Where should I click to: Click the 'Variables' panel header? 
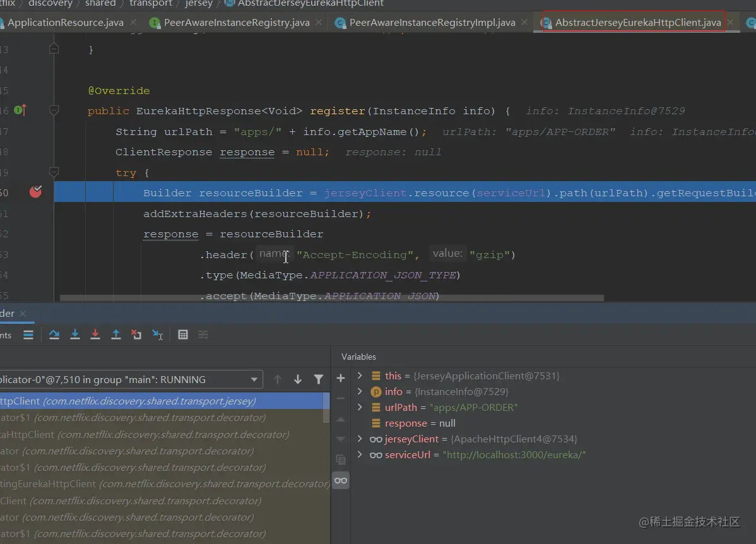(x=358, y=357)
